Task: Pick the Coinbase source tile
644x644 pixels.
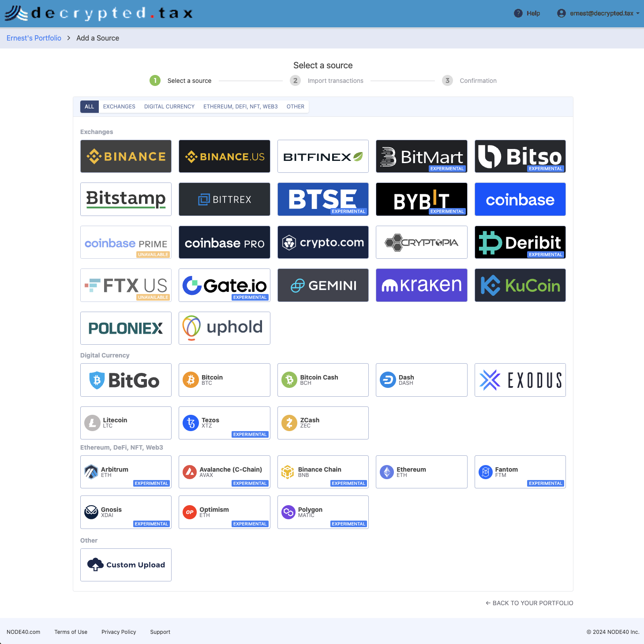Action: 520,199
